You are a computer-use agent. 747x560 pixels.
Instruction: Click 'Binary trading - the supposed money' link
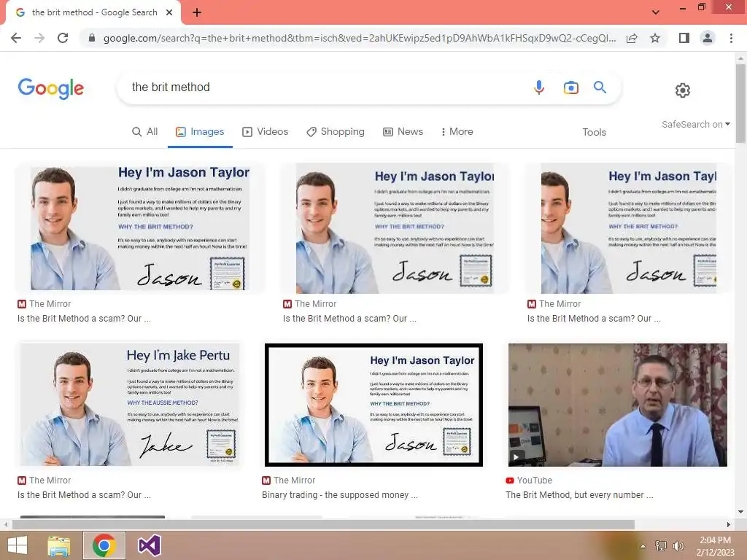(x=340, y=495)
